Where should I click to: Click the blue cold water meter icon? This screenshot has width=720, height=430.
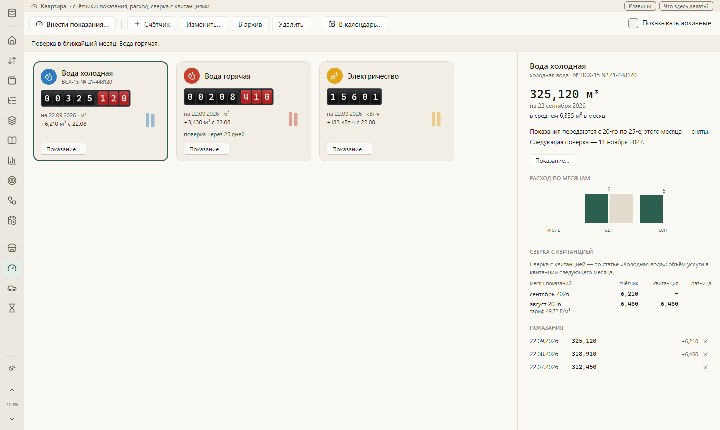49,77
